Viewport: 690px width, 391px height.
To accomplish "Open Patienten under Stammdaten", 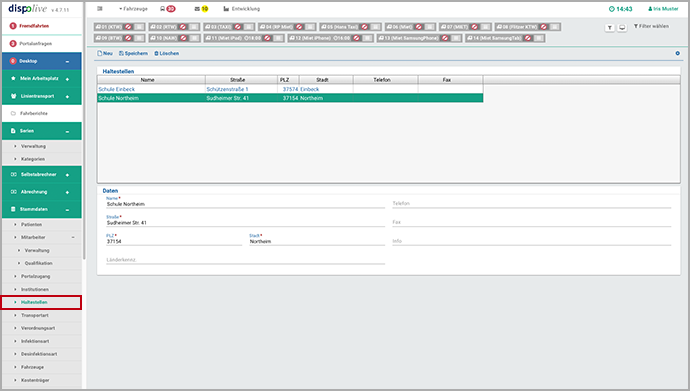I will (x=42, y=224).
